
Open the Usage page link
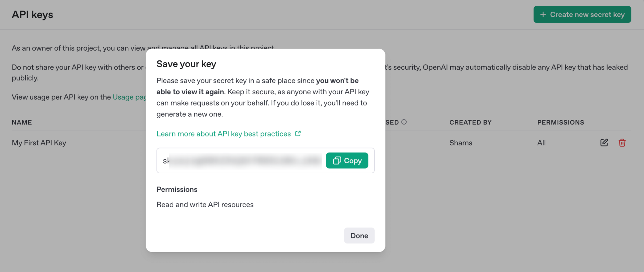(x=129, y=97)
